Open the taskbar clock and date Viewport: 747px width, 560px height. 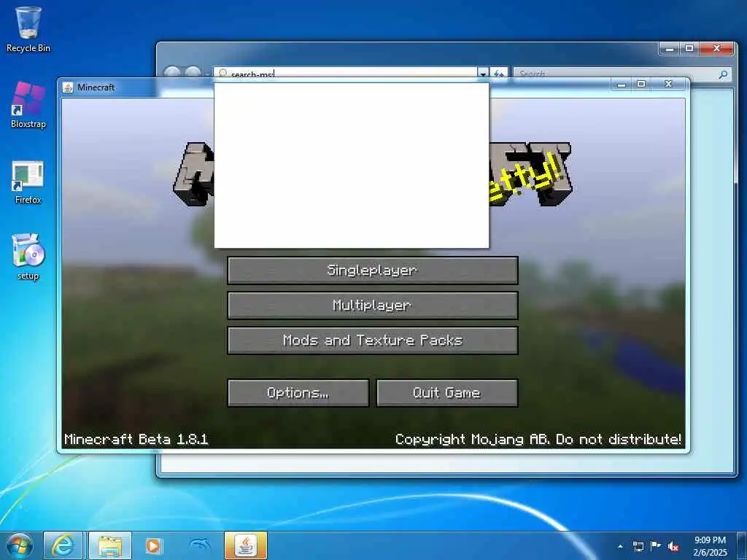(710, 546)
